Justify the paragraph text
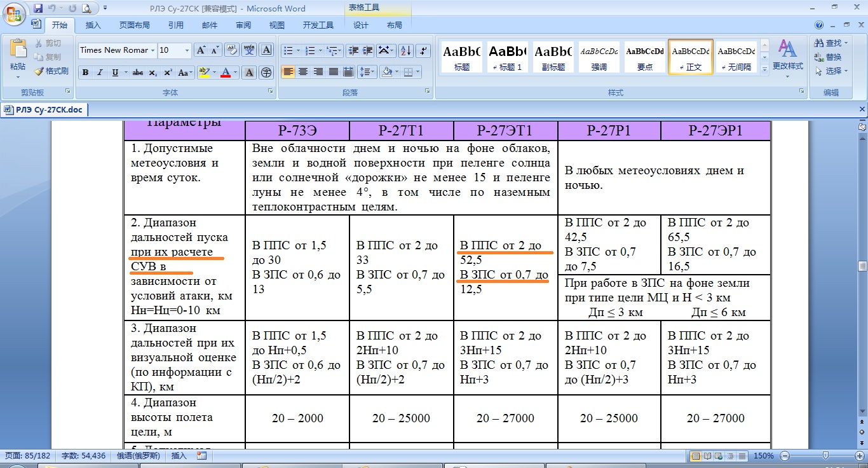This screenshot has width=868, height=468. (x=333, y=72)
